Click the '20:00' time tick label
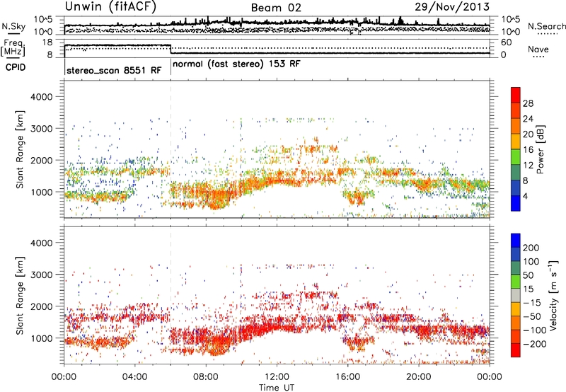 click(x=419, y=377)
